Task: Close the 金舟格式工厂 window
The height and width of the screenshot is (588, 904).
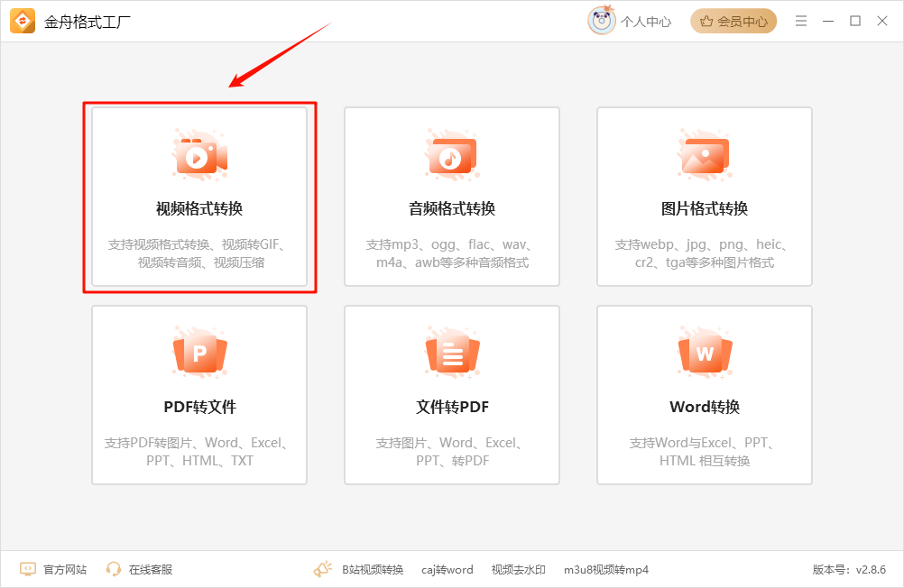Action: coord(882,21)
